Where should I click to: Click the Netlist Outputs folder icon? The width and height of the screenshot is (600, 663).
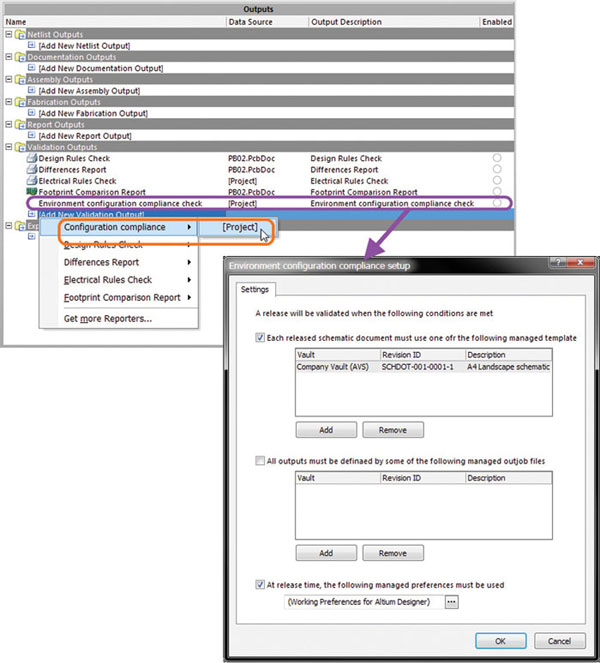tap(19, 35)
